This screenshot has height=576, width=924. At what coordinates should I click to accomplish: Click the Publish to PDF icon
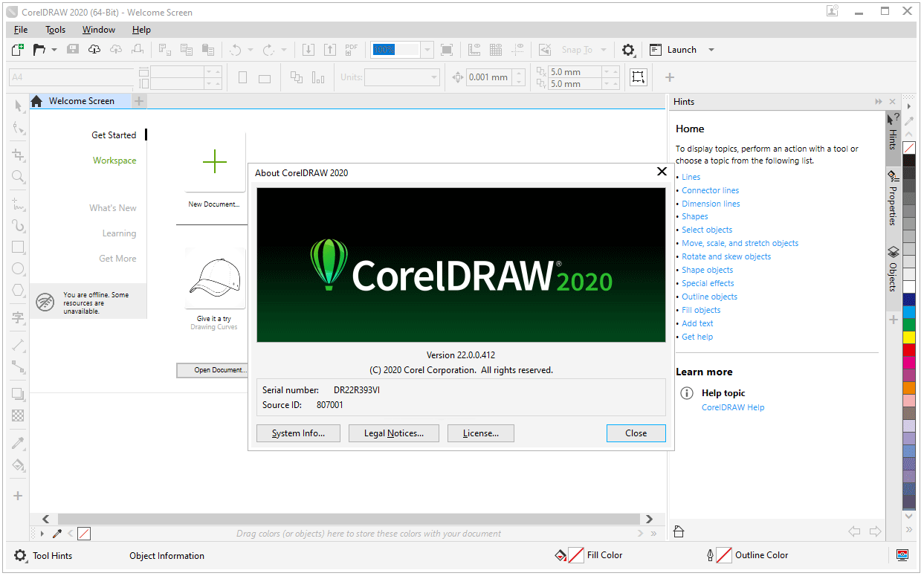point(352,50)
